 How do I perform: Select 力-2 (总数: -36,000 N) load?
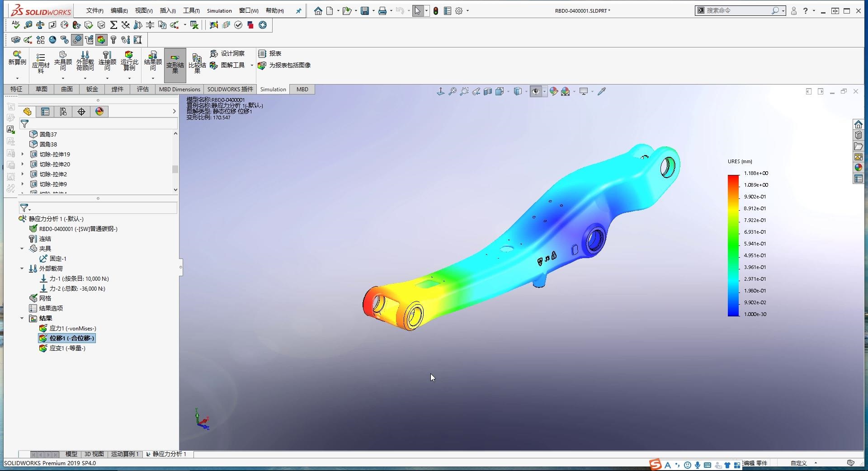[x=72, y=288]
